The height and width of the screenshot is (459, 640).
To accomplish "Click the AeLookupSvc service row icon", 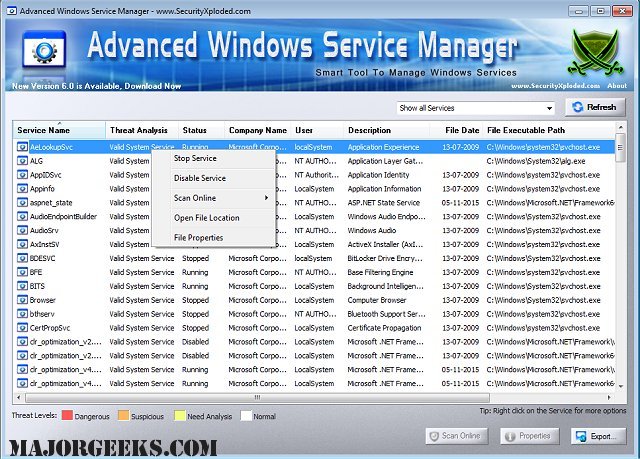I will point(22,147).
